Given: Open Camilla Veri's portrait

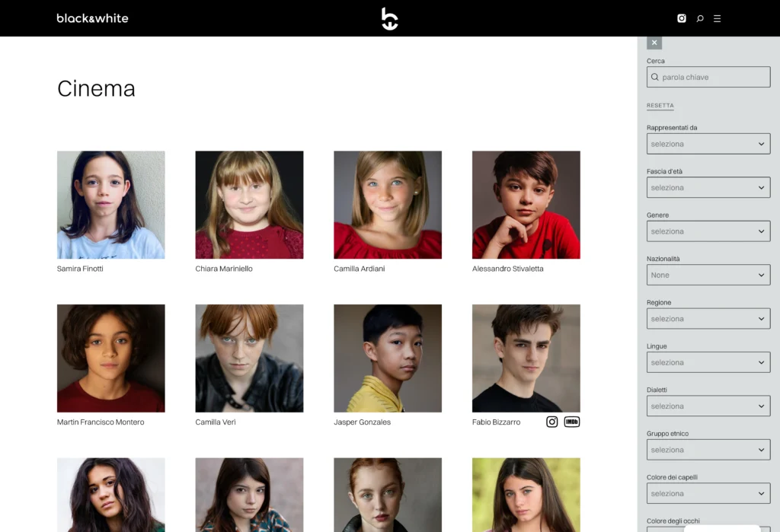Looking at the screenshot, I should tap(249, 358).
